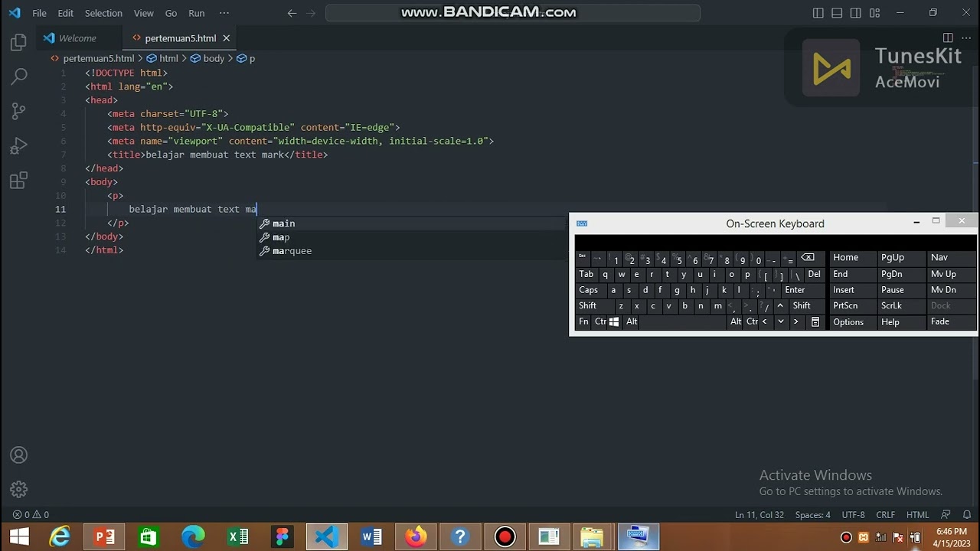Click the down arrow key on On-Screen Keyboard

click(780, 322)
